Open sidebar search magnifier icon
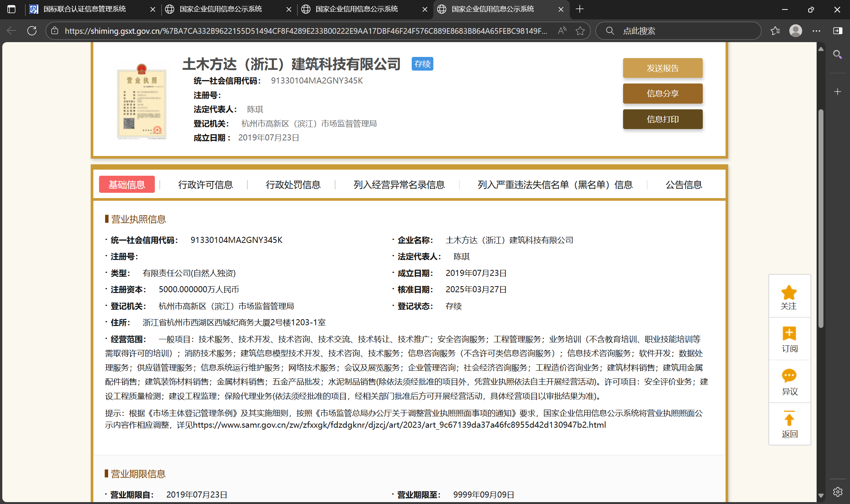This screenshot has width=850, height=504. tap(837, 55)
